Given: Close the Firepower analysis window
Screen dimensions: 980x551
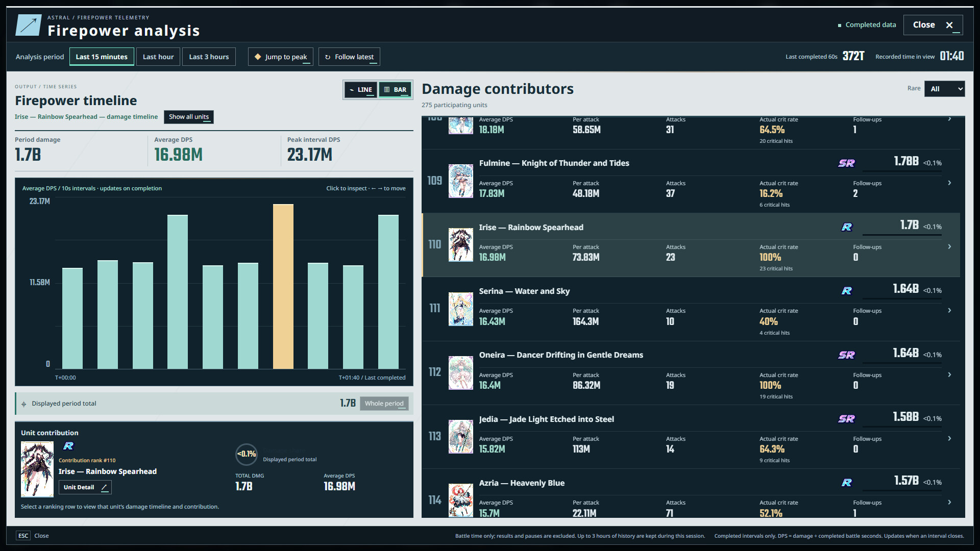Looking at the screenshot, I should pyautogui.click(x=933, y=24).
